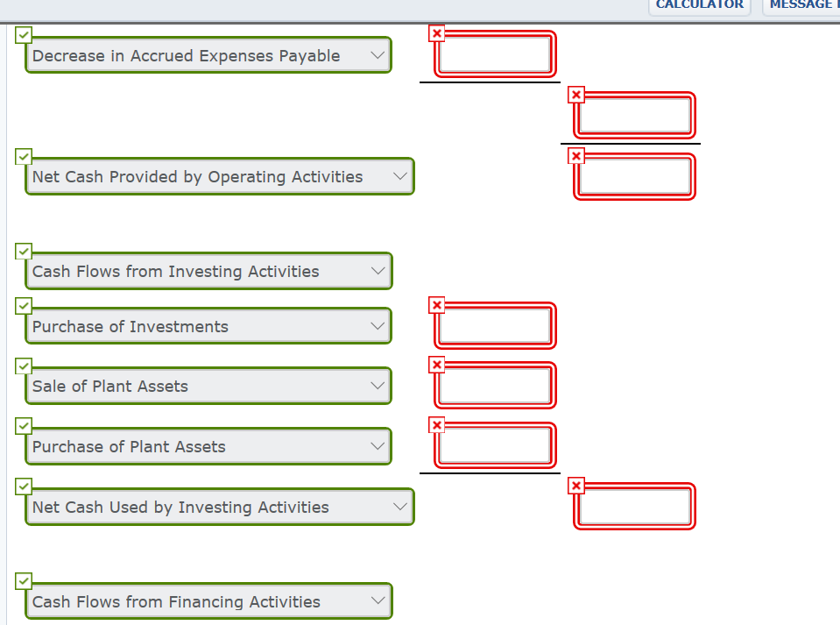Click the Net Cash Provided by Operating Activities amount field

pos(634,176)
